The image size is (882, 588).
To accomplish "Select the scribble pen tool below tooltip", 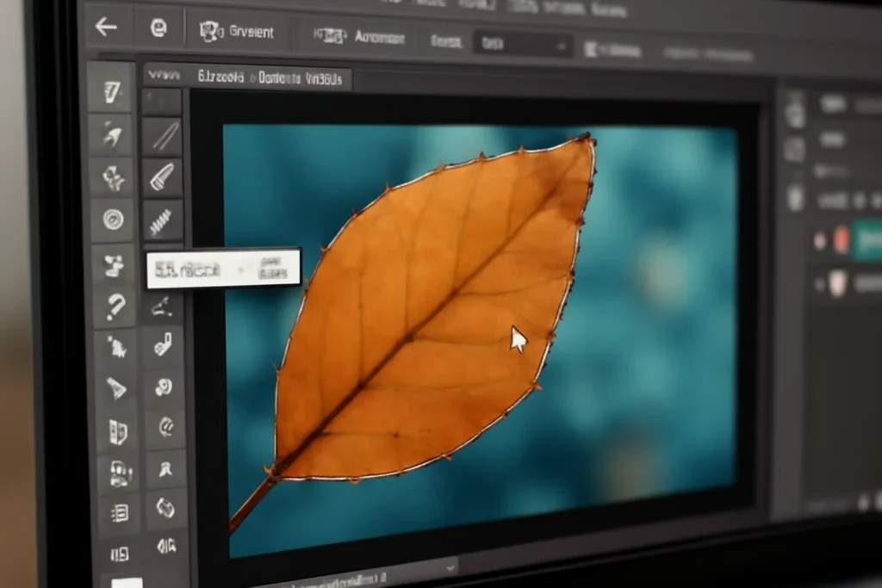I will click(x=162, y=307).
